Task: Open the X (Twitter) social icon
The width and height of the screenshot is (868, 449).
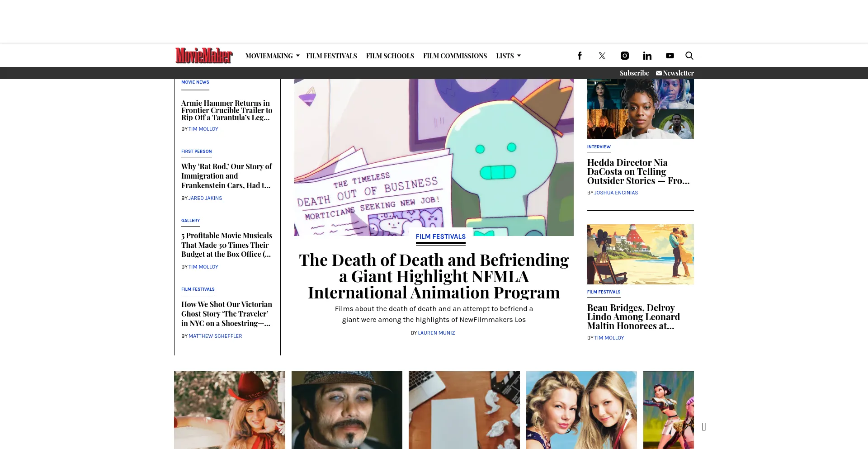Action: [602, 56]
